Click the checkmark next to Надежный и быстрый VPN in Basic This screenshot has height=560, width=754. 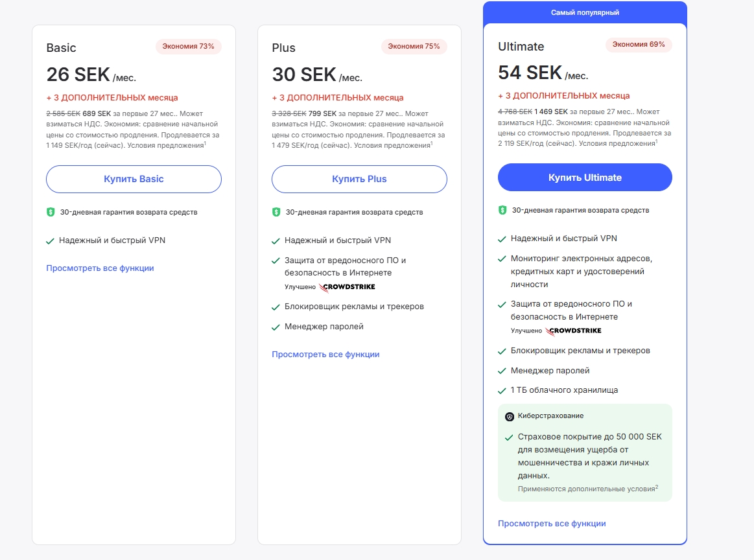pos(51,240)
